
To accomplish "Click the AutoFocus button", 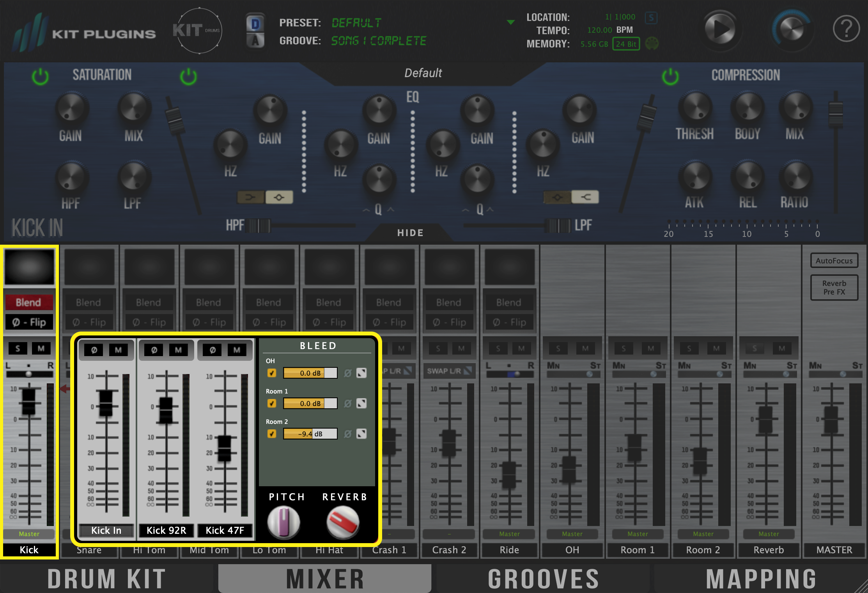I will [x=834, y=261].
